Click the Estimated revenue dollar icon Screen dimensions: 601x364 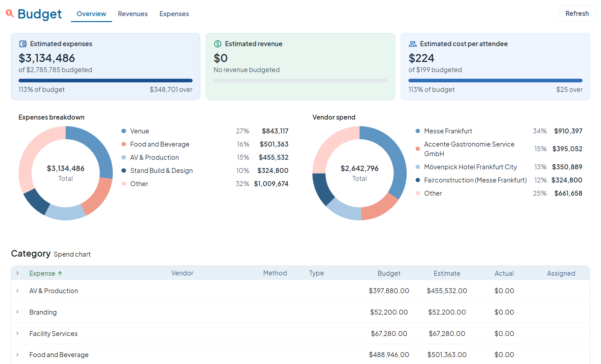pos(218,44)
